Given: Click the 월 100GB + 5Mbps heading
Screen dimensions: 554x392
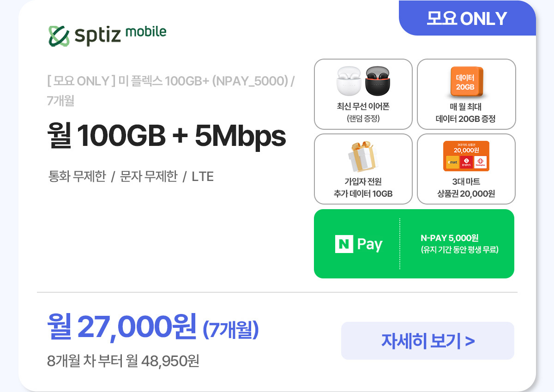Looking at the screenshot, I should coord(167,136).
